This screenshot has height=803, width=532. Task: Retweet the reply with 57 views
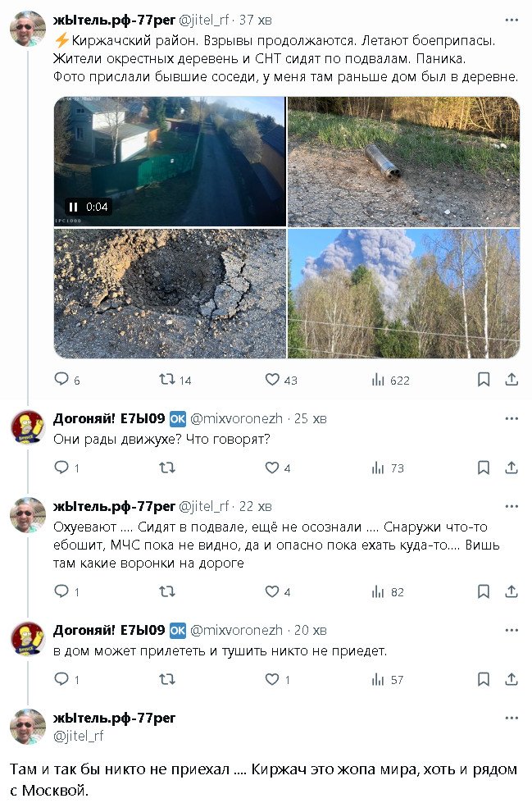click(x=166, y=679)
